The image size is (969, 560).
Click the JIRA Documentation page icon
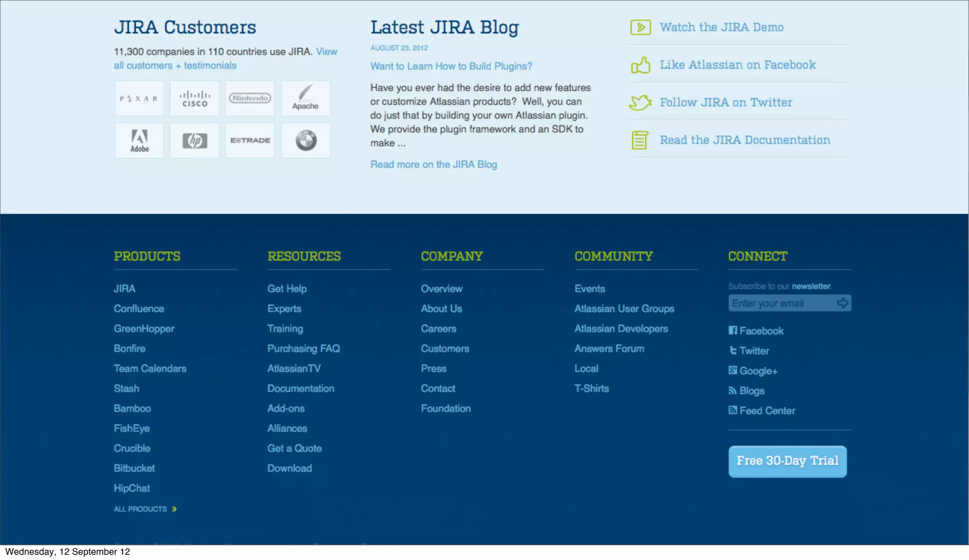(640, 140)
